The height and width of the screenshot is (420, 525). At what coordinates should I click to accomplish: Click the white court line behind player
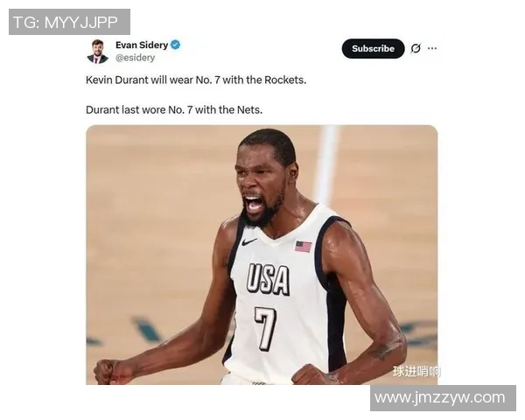[x=325, y=161]
